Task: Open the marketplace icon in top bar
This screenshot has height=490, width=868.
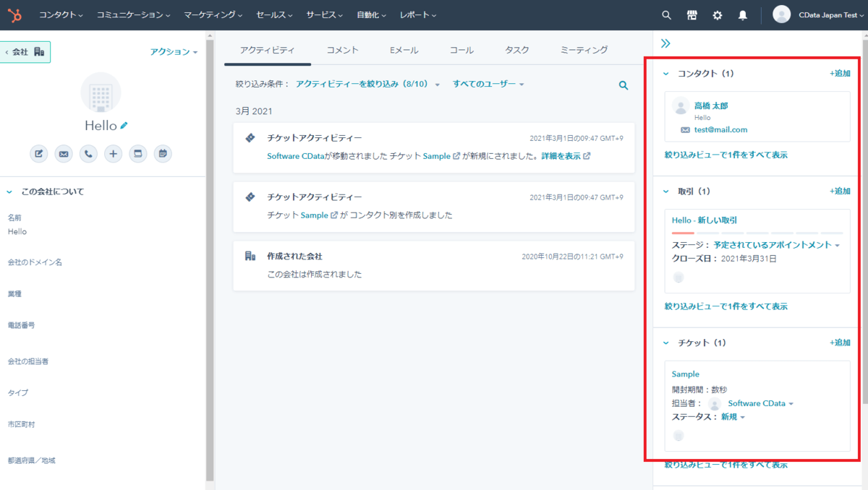Action: (692, 14)
